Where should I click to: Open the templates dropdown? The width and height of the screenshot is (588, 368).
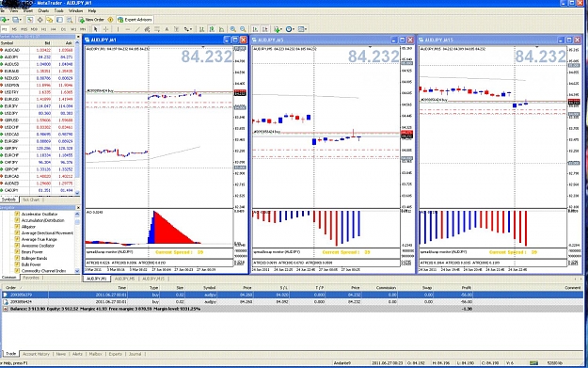click(x=302, y=29)
